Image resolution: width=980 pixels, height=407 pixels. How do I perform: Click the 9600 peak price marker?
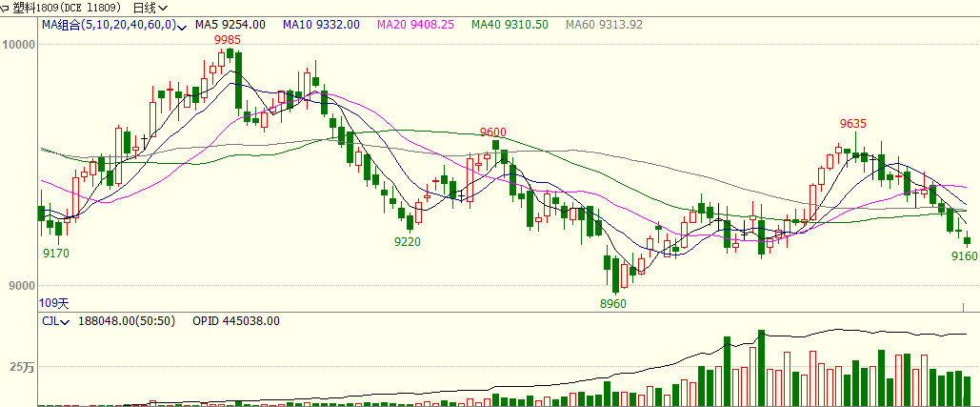[492, 132]
